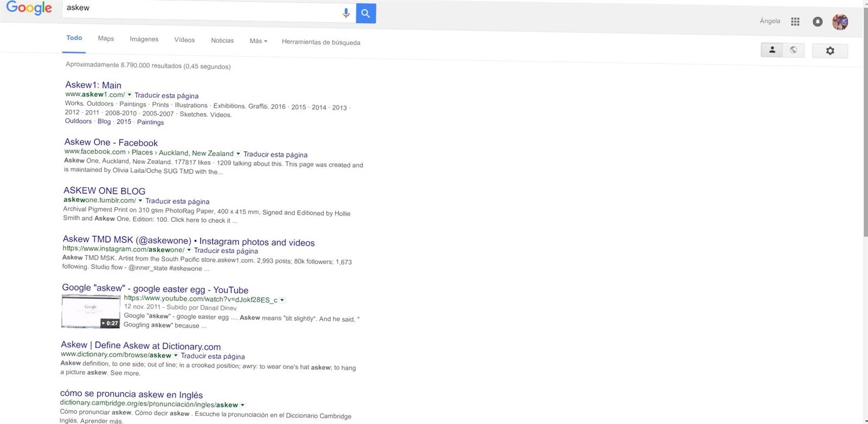Viewport: 868px width, 424px height.
Task: Expand arrow next to the YouTube URL
Action: pyautogui.click(x=282, y=300)
